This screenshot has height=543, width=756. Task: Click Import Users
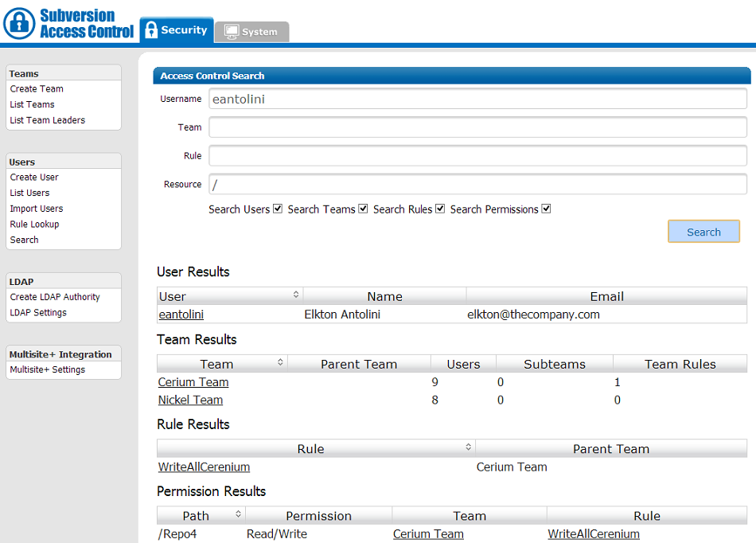click(37, 209)
